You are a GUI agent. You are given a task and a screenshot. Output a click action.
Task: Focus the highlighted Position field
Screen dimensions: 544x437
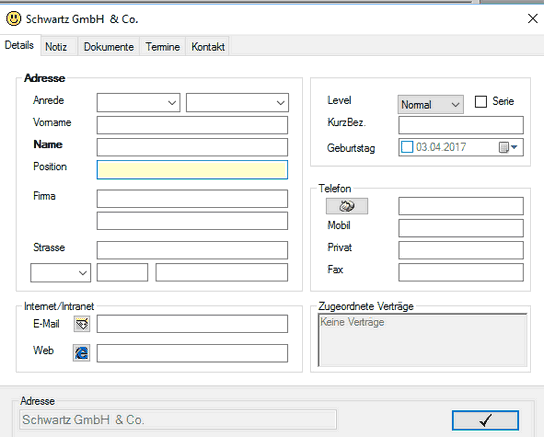click(192, 170)
